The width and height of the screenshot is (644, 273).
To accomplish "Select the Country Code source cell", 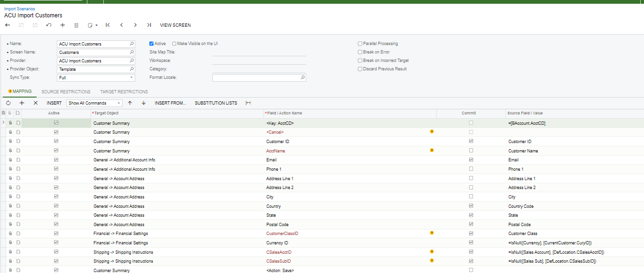I will click(x=574, y=206).
